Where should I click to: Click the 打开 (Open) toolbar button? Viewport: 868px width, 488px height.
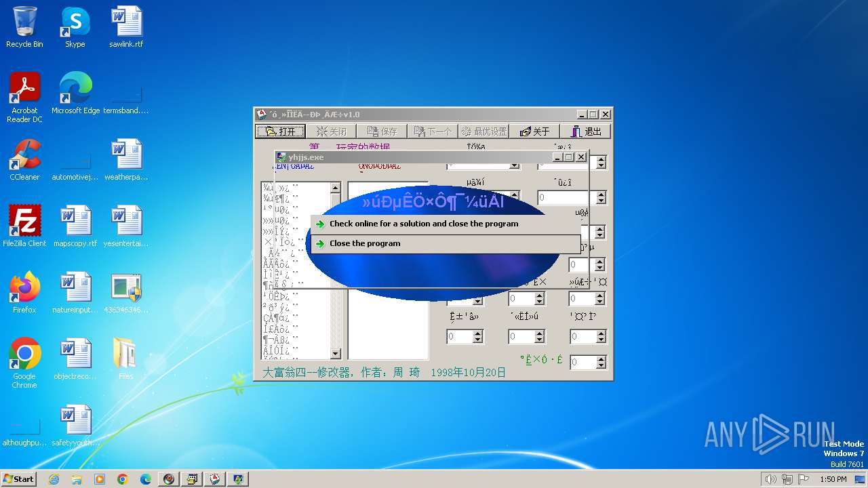tap(280, 131)
